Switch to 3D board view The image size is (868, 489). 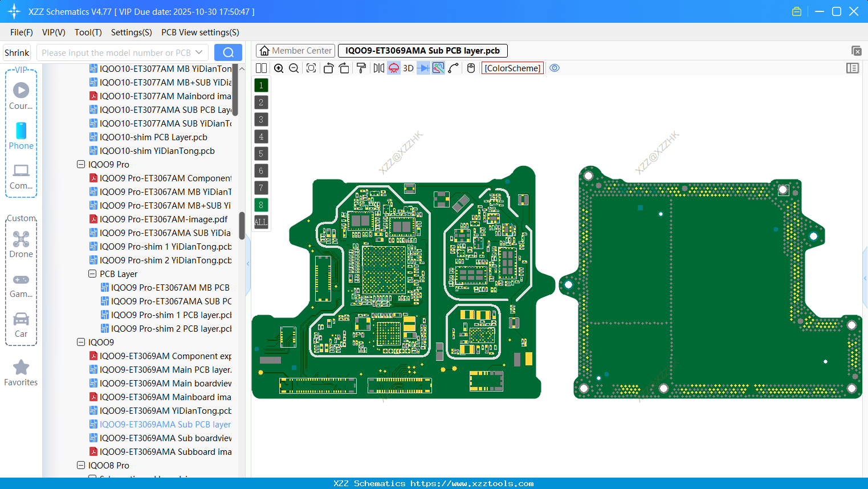[407, 68]
